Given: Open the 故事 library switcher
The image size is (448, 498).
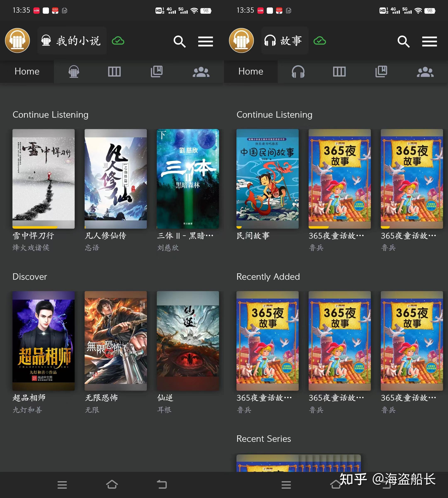Looking at the screenshot, I should point(285,41).
